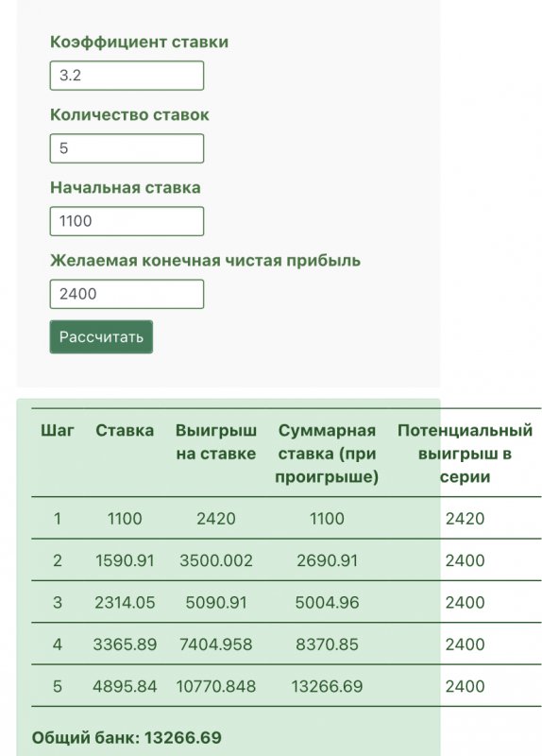Focus the Начальная ставка field showing 1100
This screenshot has width=542, height=756.
(x=127, y=221)
